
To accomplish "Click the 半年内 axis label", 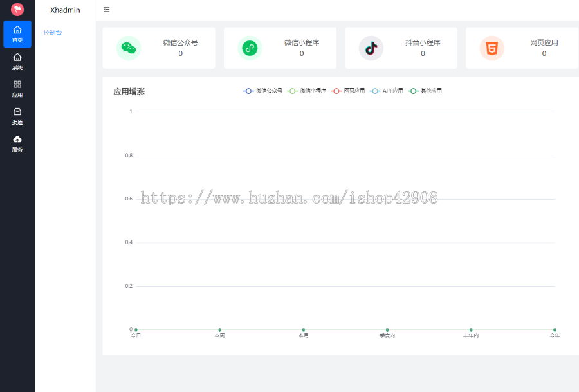I will pos(471,335).
